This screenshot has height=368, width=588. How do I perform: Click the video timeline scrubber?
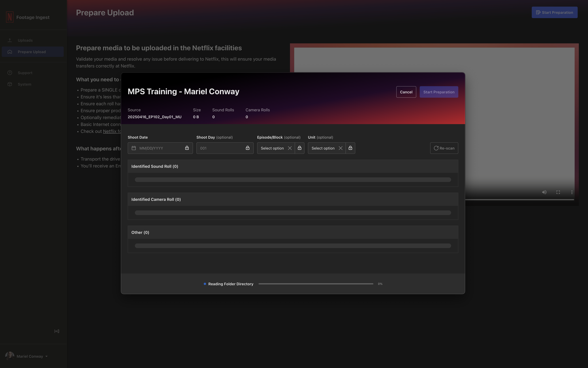click(519, 200)
